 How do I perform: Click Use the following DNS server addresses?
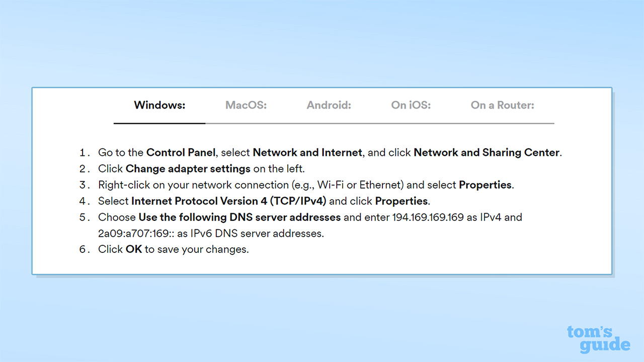pos(239,217)
